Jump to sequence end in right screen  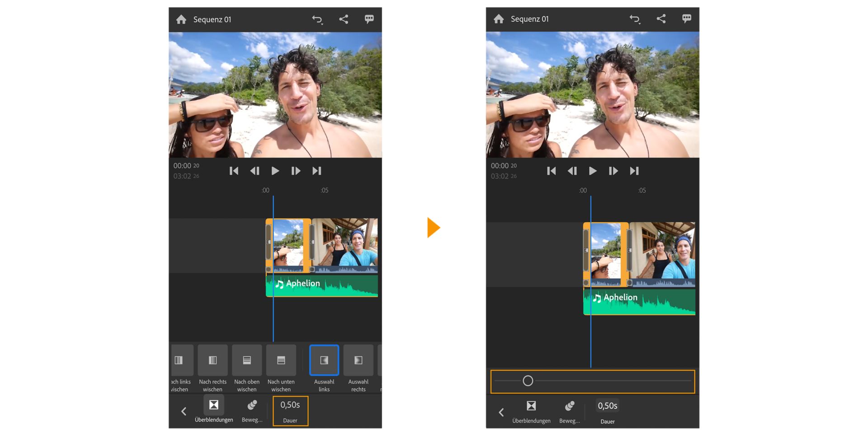point(634,171)
